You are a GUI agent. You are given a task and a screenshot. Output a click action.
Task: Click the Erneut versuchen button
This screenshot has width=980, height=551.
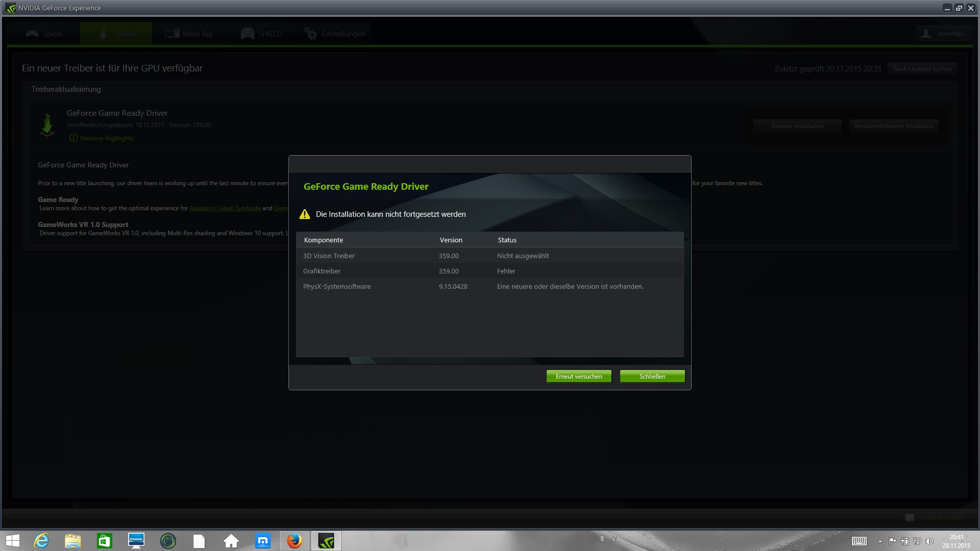tap(579, 377)
